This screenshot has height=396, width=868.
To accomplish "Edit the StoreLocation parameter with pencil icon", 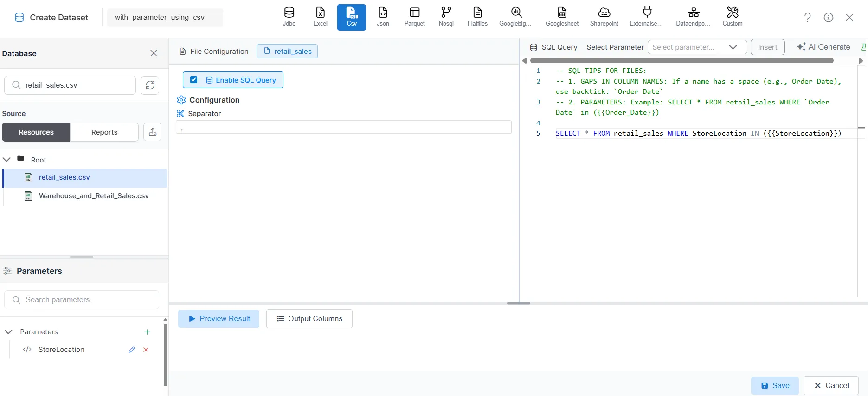I will click(132, 350).
